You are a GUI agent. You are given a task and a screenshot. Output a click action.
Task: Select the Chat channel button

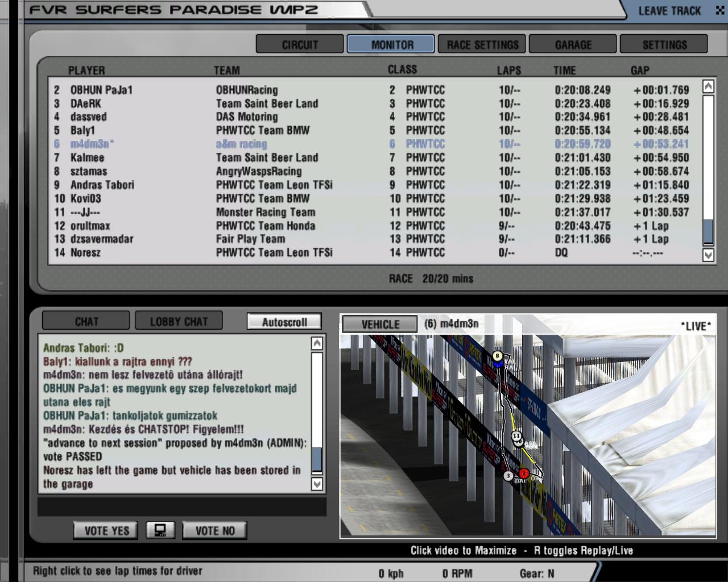86,322
